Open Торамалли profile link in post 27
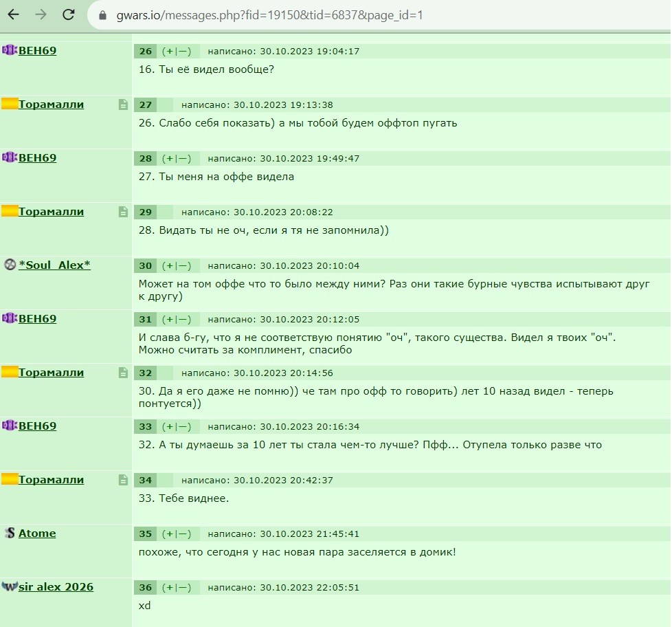The height and width of the screenshot is (627, 672). pos(51,104)
